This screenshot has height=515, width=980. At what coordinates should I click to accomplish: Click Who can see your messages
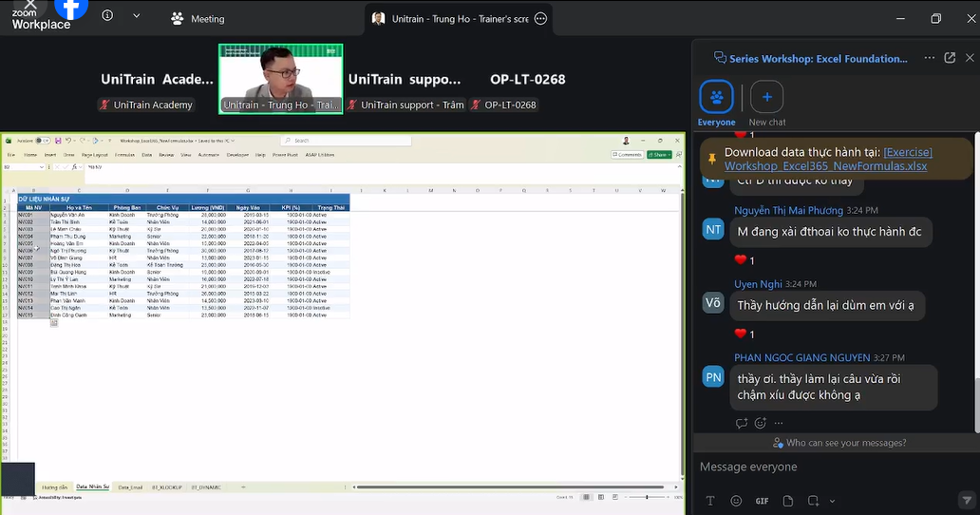click(839, 443)
